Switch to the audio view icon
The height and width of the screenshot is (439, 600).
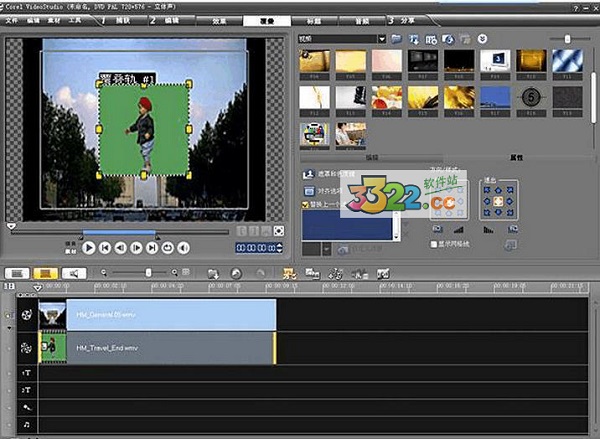72,273
